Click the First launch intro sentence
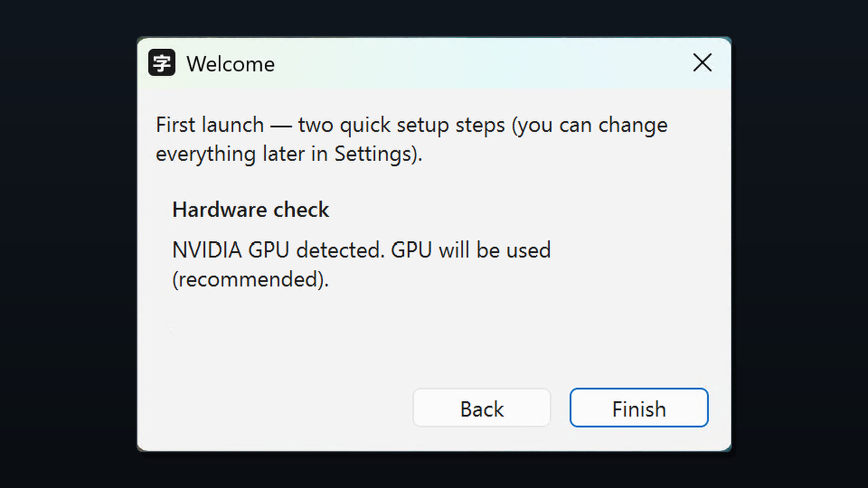The image size is (868, 488). coord(411,139)
